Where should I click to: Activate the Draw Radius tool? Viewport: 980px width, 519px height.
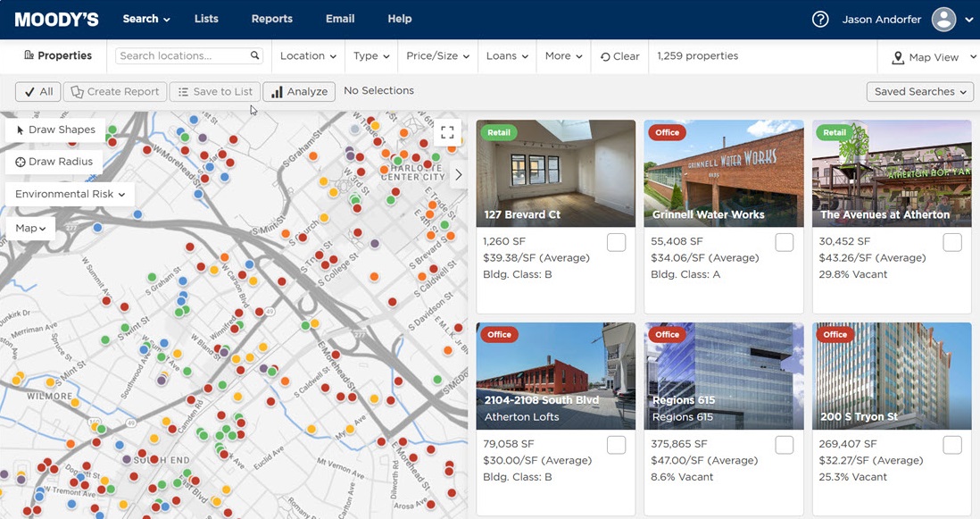[54, 162]
